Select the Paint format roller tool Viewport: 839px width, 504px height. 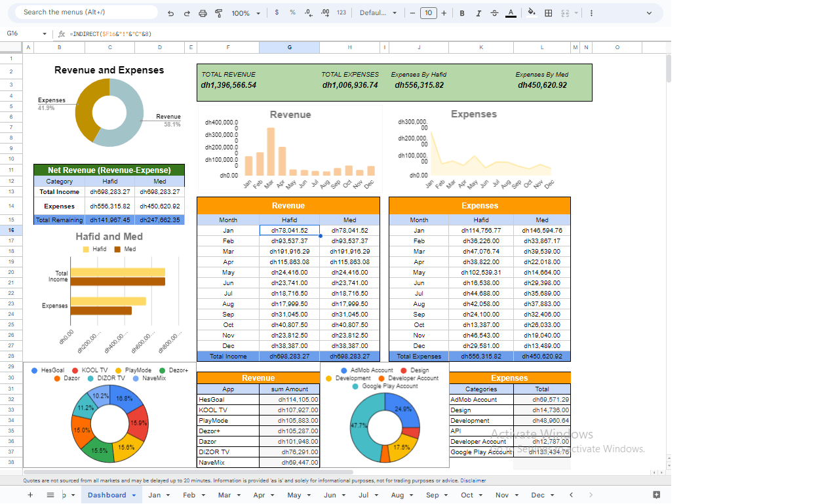218,13
